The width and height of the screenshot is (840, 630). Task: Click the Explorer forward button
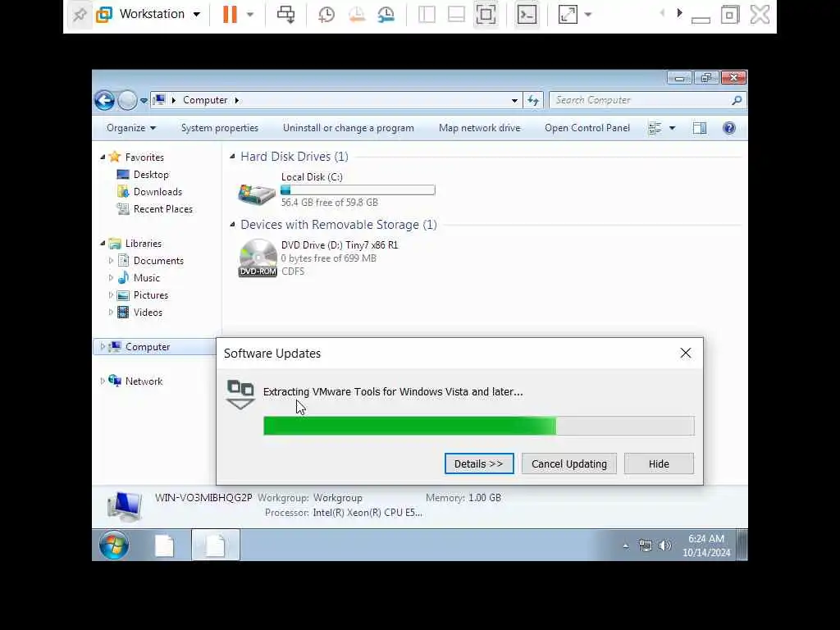click(x=127, y=100)
